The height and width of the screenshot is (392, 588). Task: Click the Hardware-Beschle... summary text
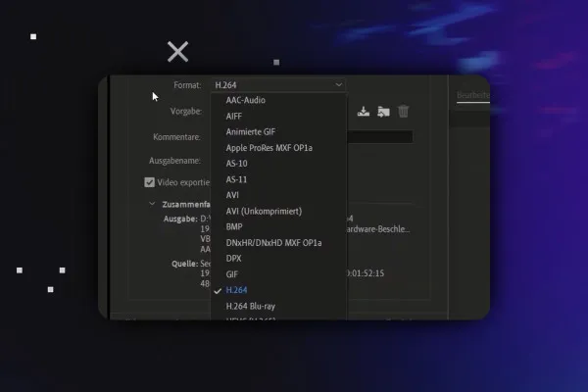pos(377,229)
